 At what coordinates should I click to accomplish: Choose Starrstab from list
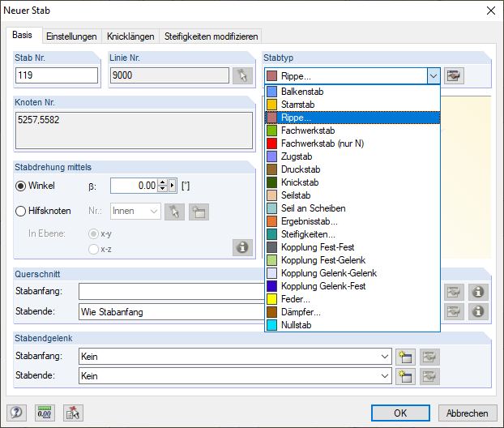[x=352, y=105]
